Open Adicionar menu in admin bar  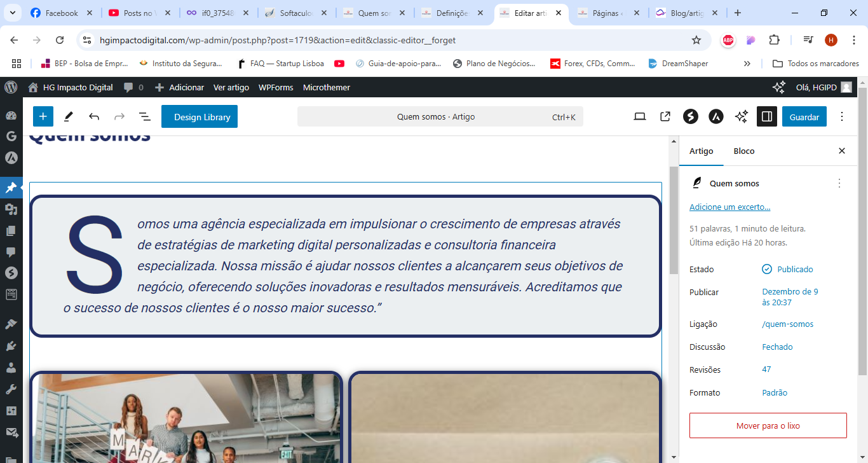tap(179, 87)
